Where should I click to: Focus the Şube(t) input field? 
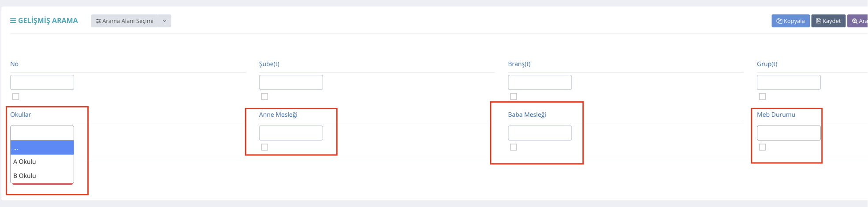point(291,82)
